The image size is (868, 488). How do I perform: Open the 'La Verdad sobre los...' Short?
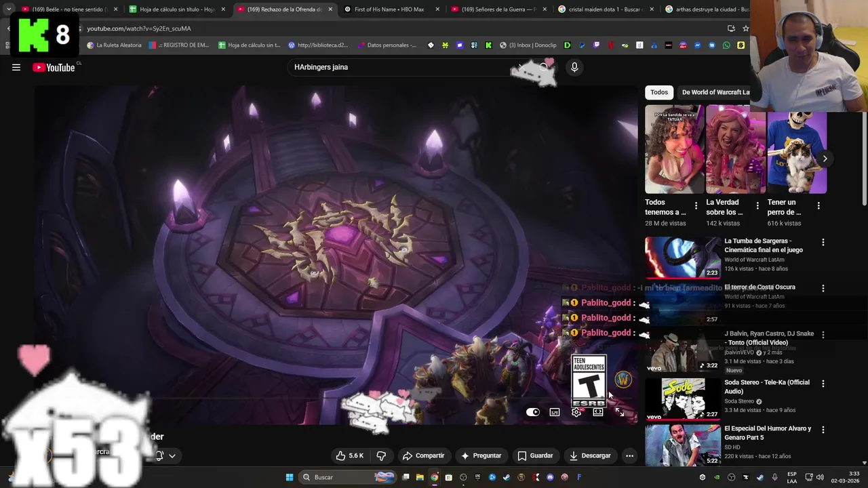pos(736,149)
